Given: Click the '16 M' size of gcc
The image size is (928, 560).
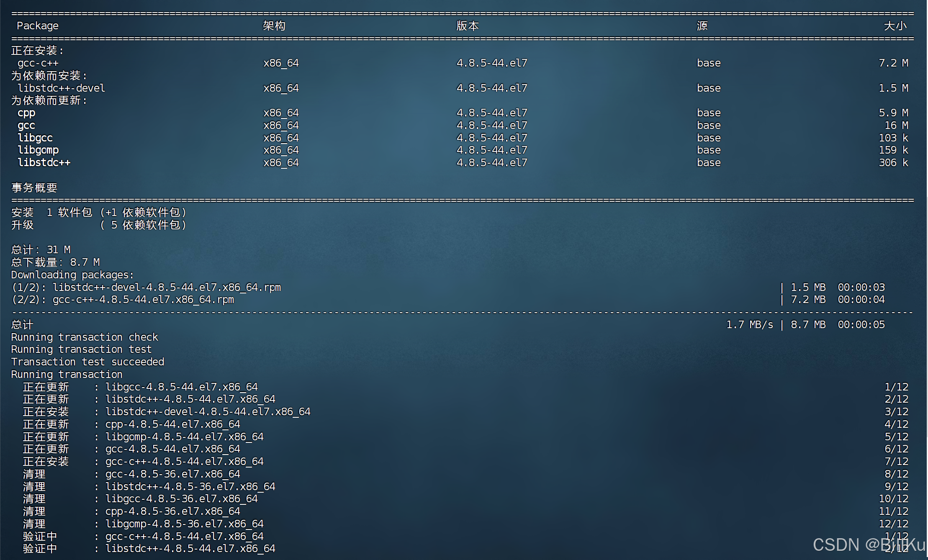Looking at the screenshot, I should coord(896,126).
